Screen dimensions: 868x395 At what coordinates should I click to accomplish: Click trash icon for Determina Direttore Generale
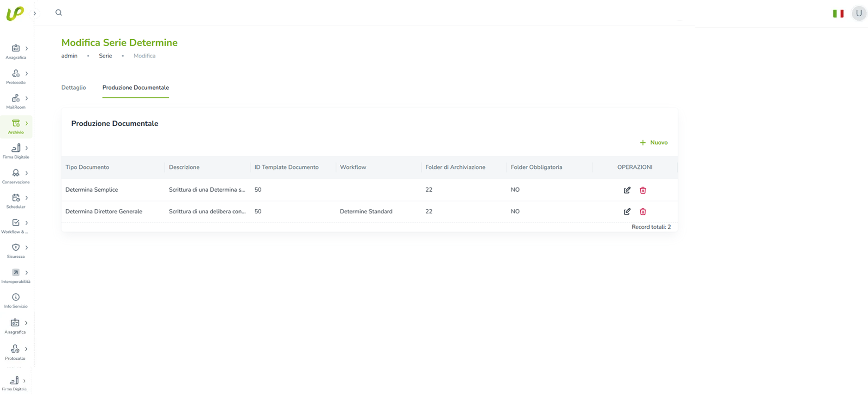[x=643, y=212]
